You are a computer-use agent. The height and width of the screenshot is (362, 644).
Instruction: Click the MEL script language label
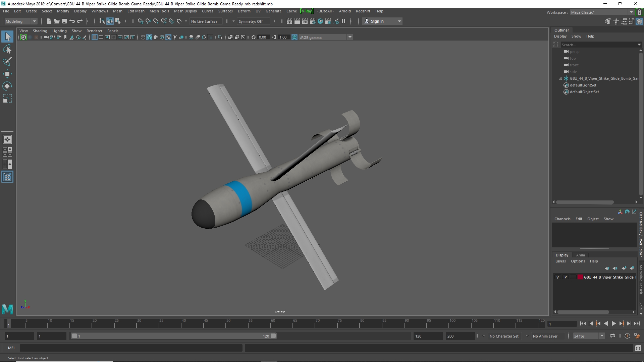pos(12,348)
